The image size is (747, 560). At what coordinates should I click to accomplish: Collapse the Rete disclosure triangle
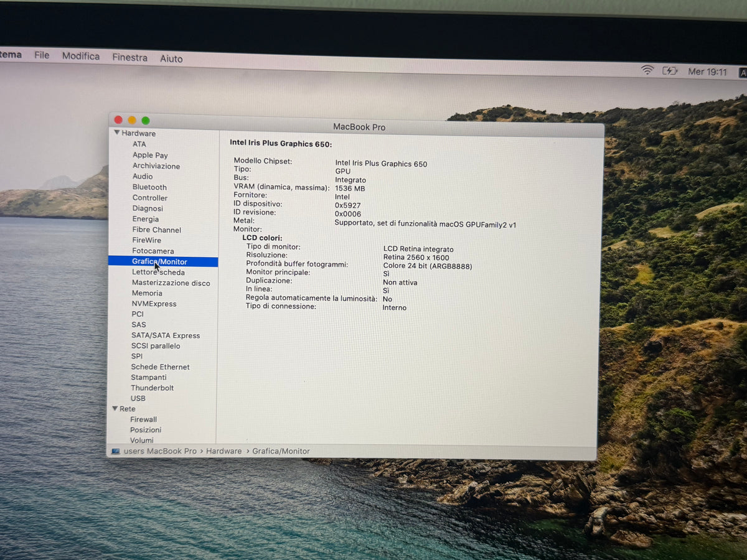(115, 408)
